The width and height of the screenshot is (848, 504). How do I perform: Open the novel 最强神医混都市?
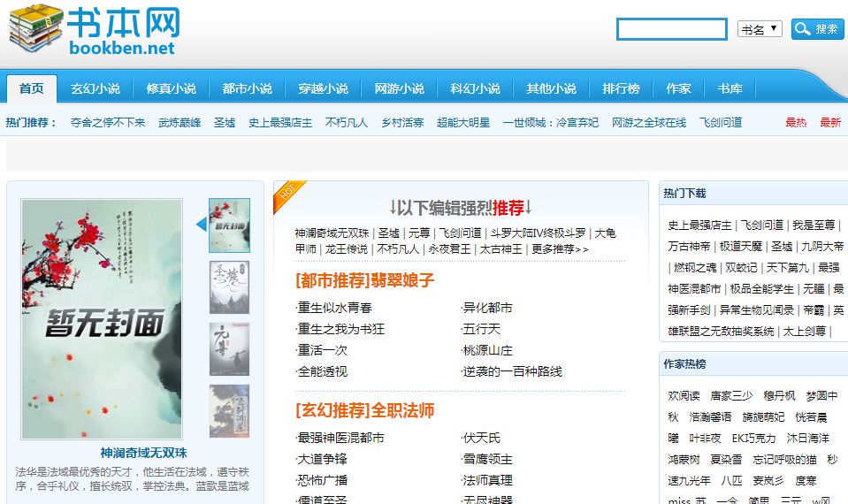click(x=340, y=438)
